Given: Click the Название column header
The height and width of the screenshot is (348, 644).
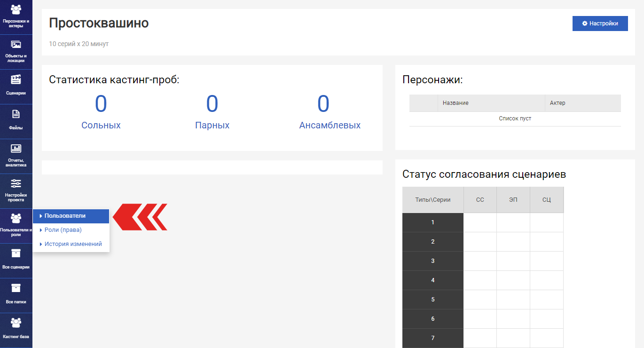Looking at the screenshot, I should click(491, 103).
